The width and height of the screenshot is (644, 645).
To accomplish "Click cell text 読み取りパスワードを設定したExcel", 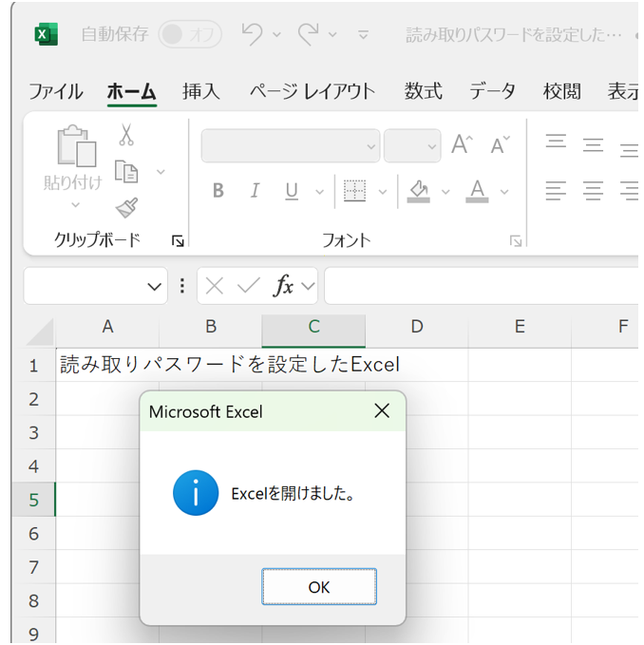I will [230, 365].
